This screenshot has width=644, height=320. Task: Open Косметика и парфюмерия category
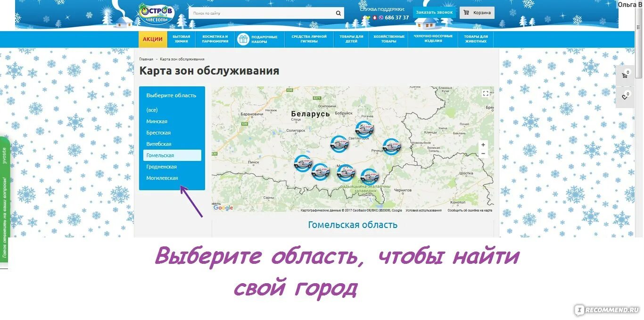[215, 39]
